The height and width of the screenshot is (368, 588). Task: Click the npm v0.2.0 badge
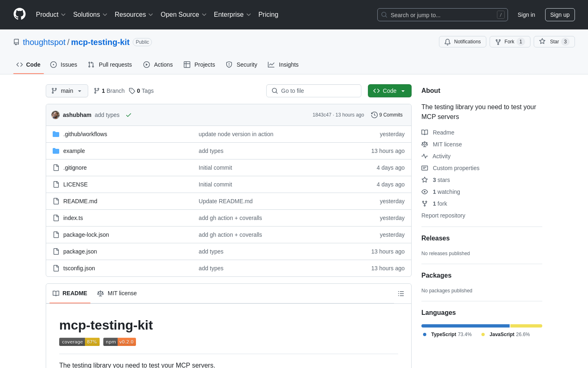coord(120,342)
